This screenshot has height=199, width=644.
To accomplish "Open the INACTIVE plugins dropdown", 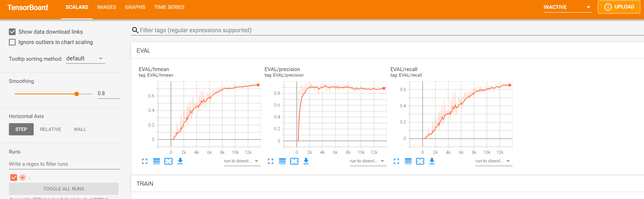I will (567, 7).
